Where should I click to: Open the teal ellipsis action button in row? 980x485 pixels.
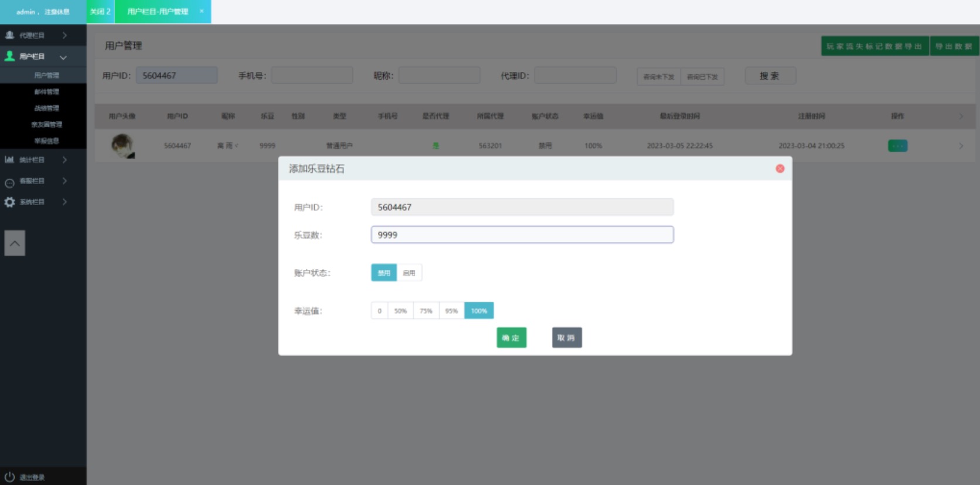click(897, 146)
